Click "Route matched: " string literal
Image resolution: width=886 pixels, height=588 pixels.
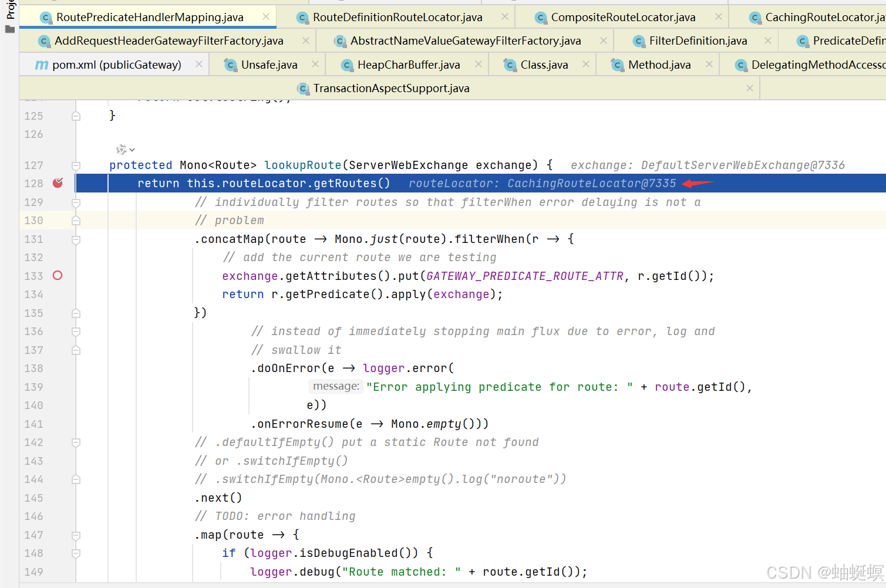point(402,572)
